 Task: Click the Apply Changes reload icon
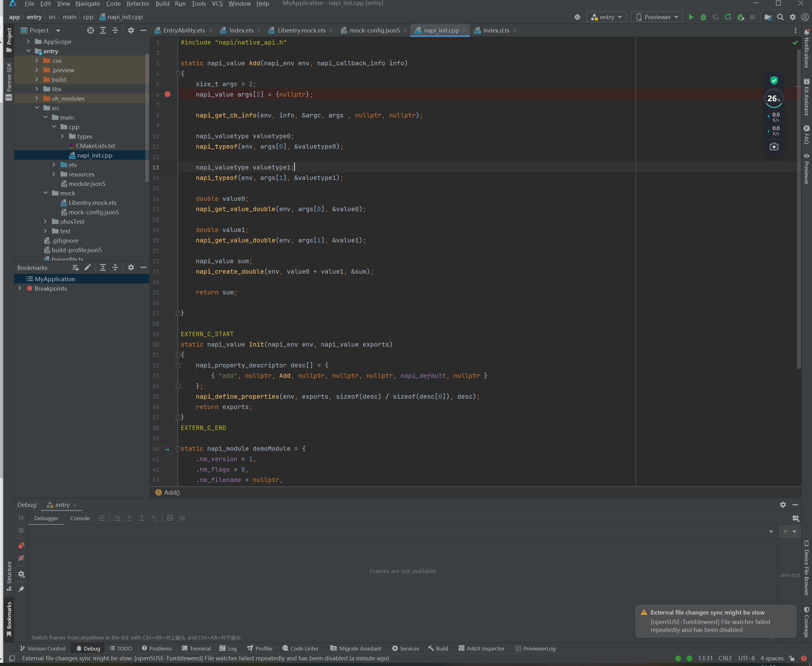click(728, 17)
